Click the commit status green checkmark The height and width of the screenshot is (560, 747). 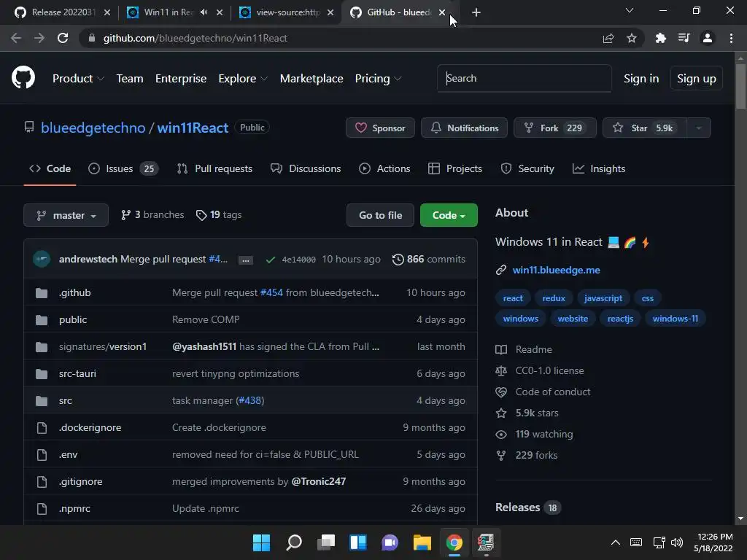click(270, 260)
